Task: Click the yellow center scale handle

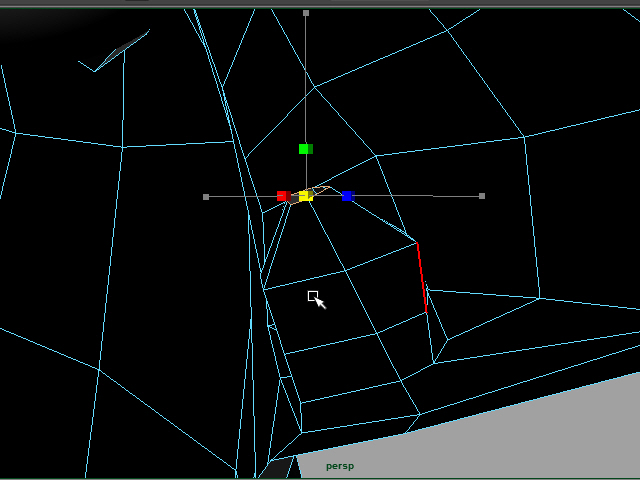Action: click(x=306, y=196)
